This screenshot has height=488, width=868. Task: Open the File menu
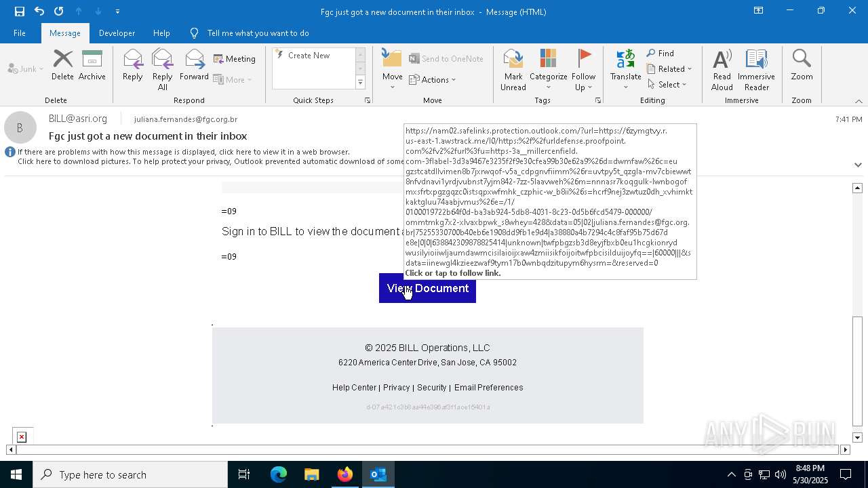tap(20, 33)
